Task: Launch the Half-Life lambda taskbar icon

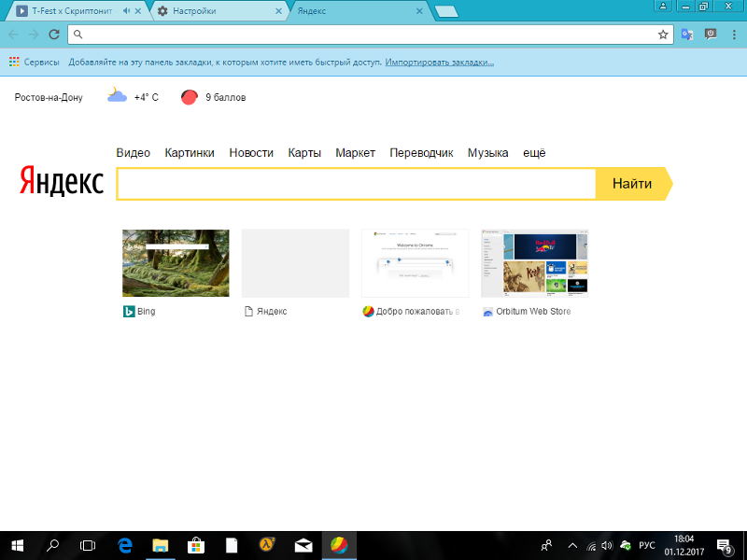Action: point(267,544)
